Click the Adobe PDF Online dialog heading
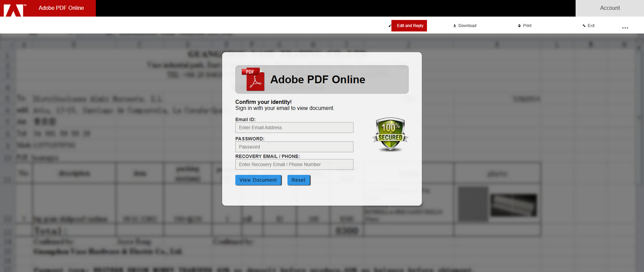644x272 pixels. (318, 80)
